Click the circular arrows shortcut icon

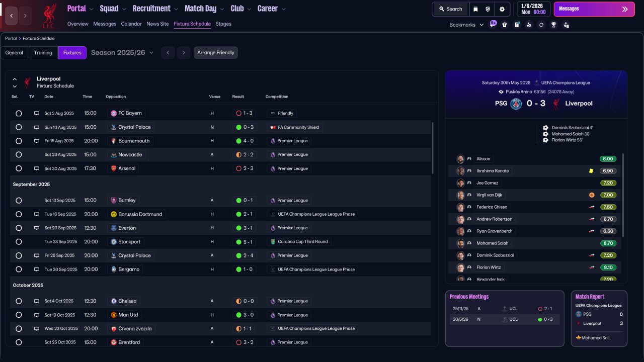click(x=541, y=25)
